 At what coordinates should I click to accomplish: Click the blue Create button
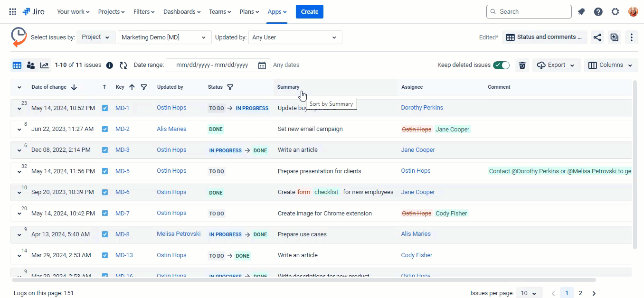coord(309,12)
